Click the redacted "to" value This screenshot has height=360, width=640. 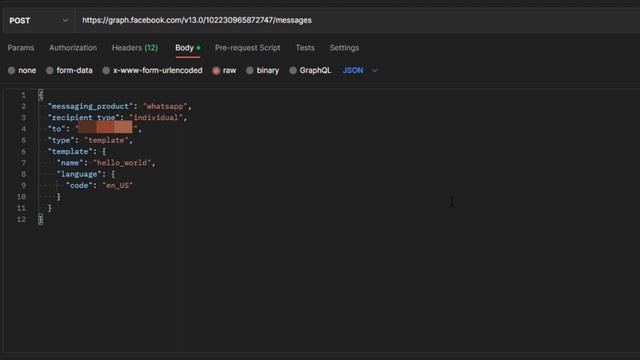pos(106,127)
